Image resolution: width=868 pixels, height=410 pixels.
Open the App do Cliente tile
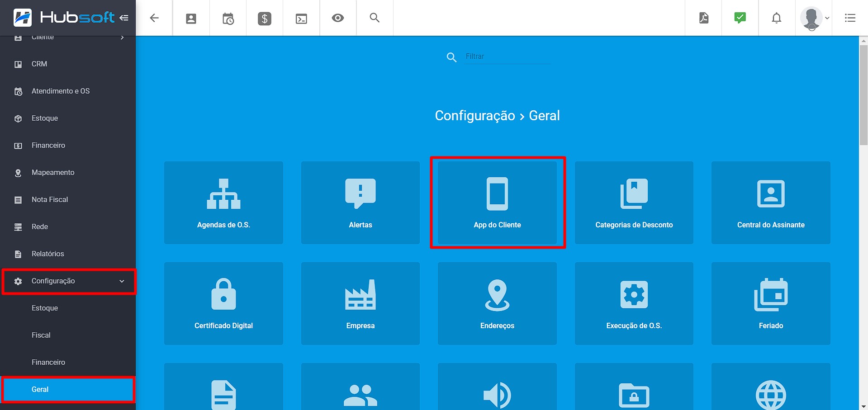pyautogui.click(x=497, y=203)
